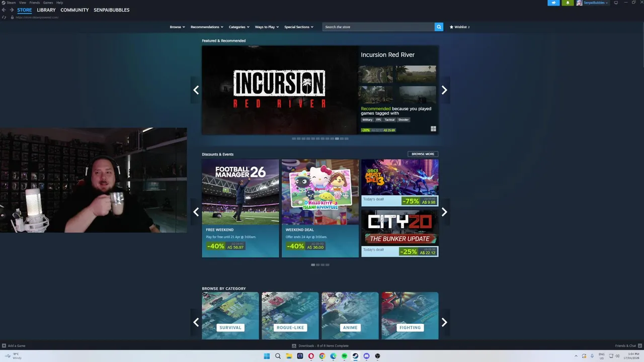
Task: Click the store search magnifier button
Action: tap(439, 27)
